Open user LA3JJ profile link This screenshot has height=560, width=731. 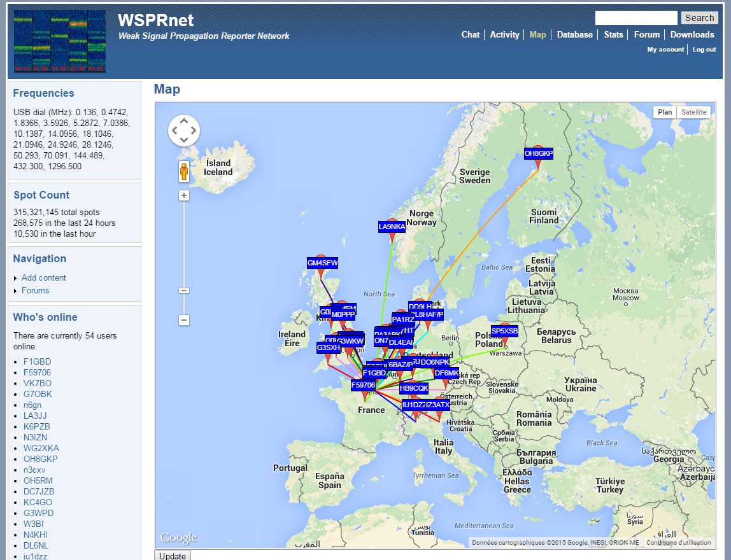35,416
